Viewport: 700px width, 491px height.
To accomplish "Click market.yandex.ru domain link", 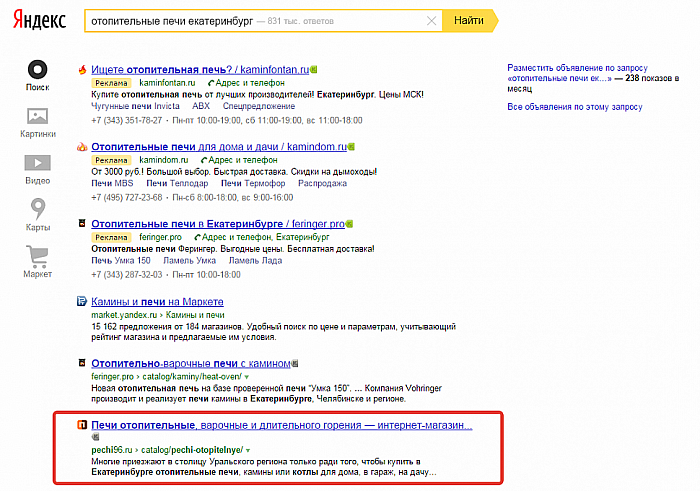I will coord(124,315).
